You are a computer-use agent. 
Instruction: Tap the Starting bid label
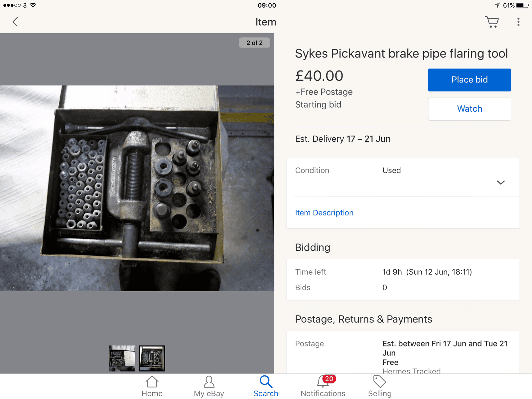click(318, 105)
